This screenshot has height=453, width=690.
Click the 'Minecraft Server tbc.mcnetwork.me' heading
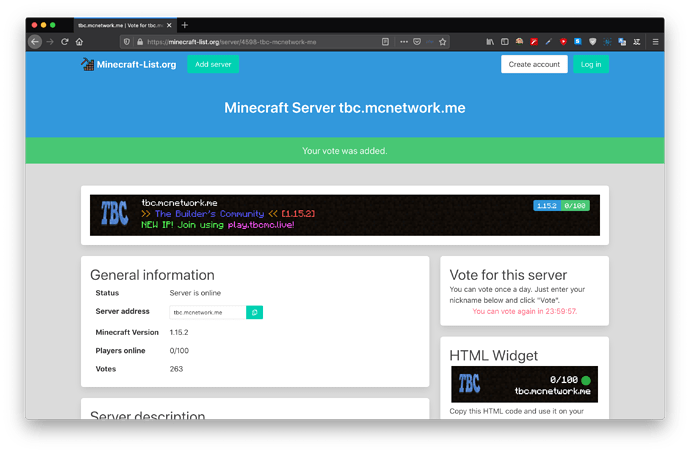(345, 108)
